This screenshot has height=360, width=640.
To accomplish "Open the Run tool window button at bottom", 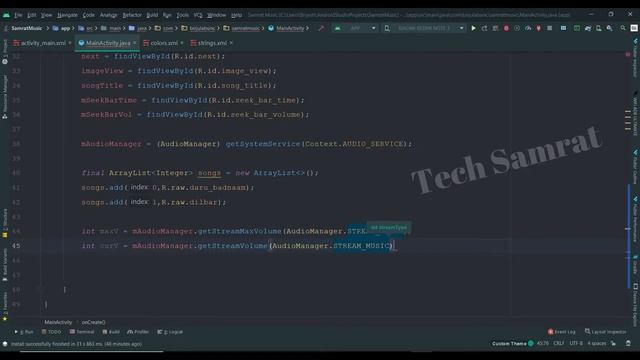I will (24, 332).
